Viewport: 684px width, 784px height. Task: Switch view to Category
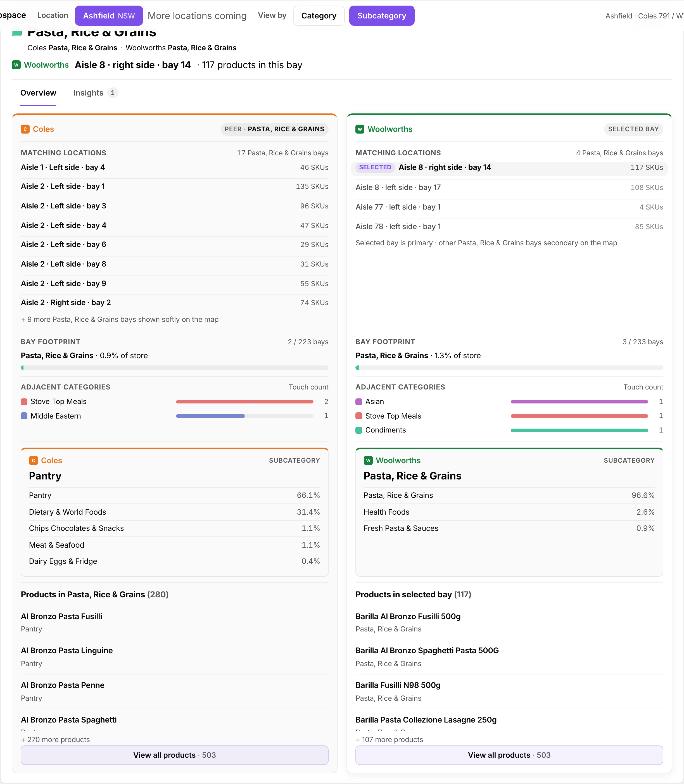(x=319, y=16)
